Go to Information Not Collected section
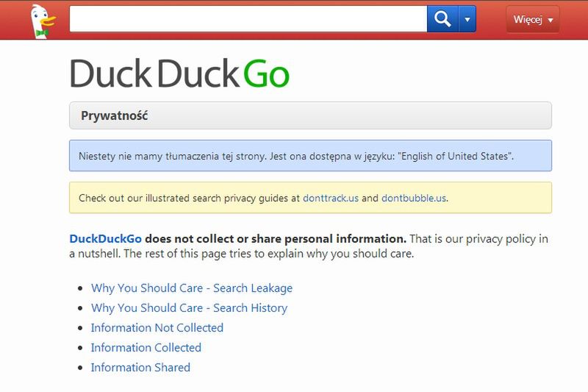 pyautogui.click(x=157, y=328)
